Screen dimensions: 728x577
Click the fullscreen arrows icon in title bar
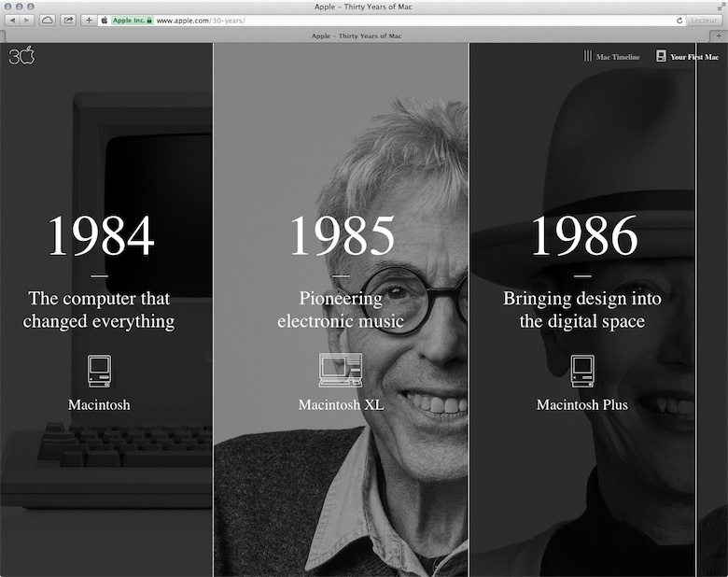(x=721, y=7)
